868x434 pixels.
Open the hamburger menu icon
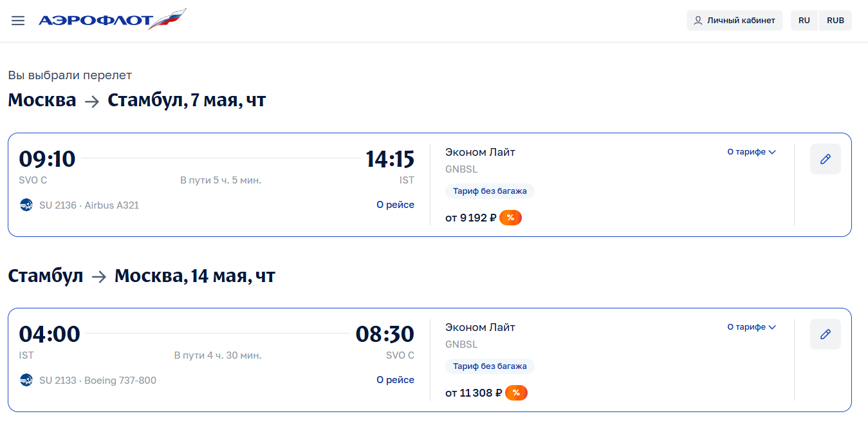point(18,21)
